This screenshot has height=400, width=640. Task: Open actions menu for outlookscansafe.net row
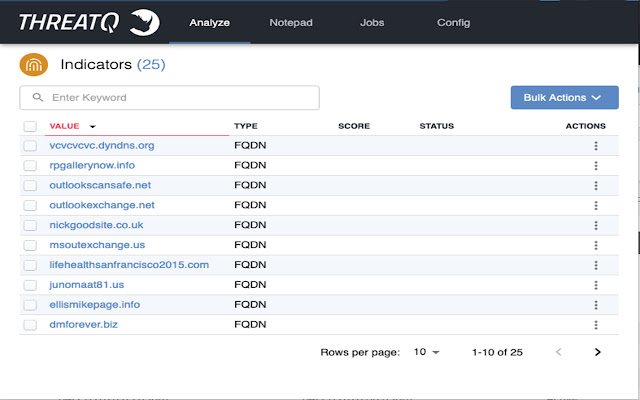(596, 185)
